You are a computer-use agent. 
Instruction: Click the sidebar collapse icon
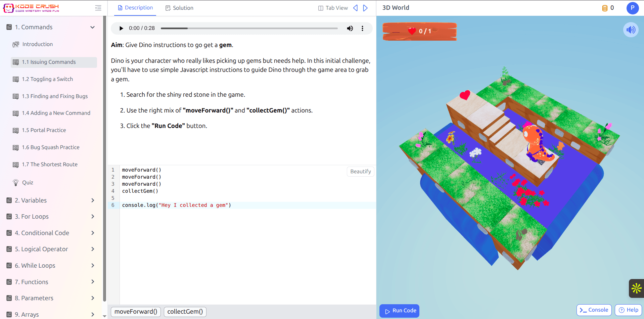98,8
